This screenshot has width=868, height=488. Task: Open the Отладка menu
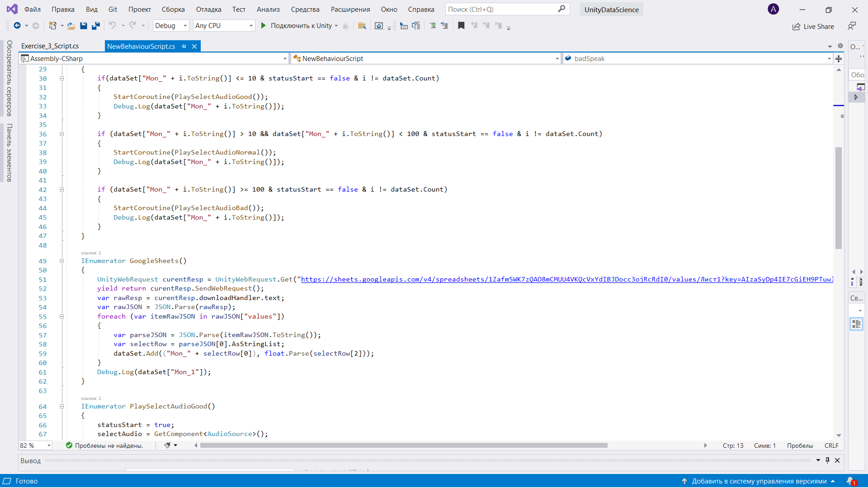208,9
